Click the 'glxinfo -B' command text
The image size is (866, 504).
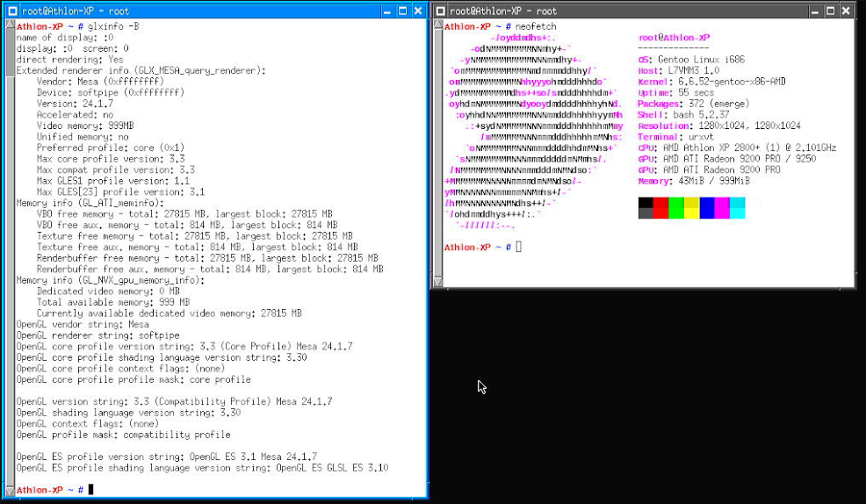click(x=113, y=26)
